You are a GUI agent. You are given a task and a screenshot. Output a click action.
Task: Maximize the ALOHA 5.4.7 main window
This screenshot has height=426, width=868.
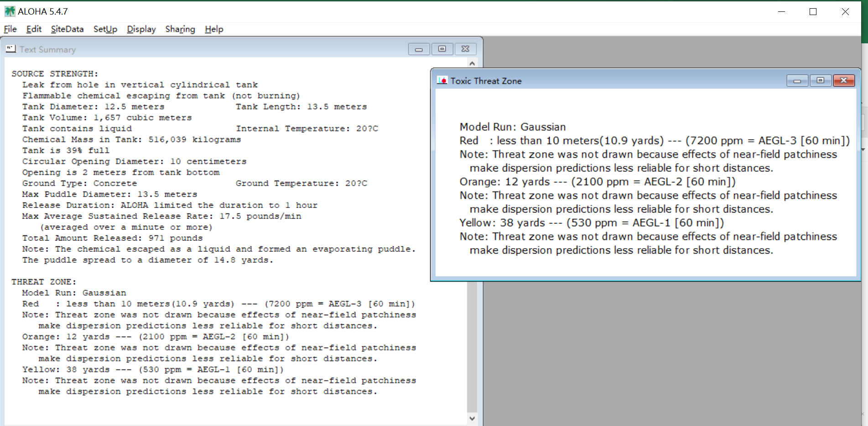[813, 11]
